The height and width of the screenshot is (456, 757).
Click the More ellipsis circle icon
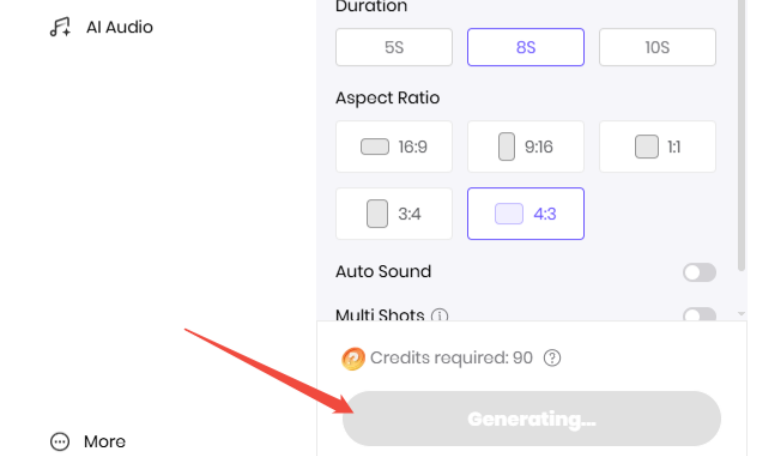coord(60,441)
